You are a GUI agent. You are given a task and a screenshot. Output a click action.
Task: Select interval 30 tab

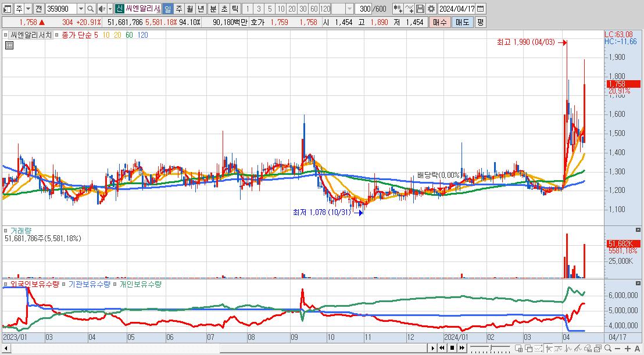303,9
